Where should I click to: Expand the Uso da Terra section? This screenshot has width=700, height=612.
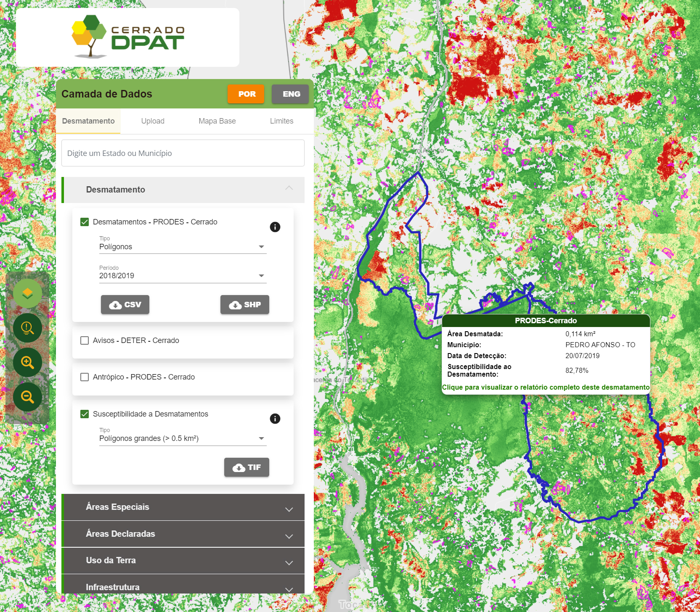click(x=183, y=560)
